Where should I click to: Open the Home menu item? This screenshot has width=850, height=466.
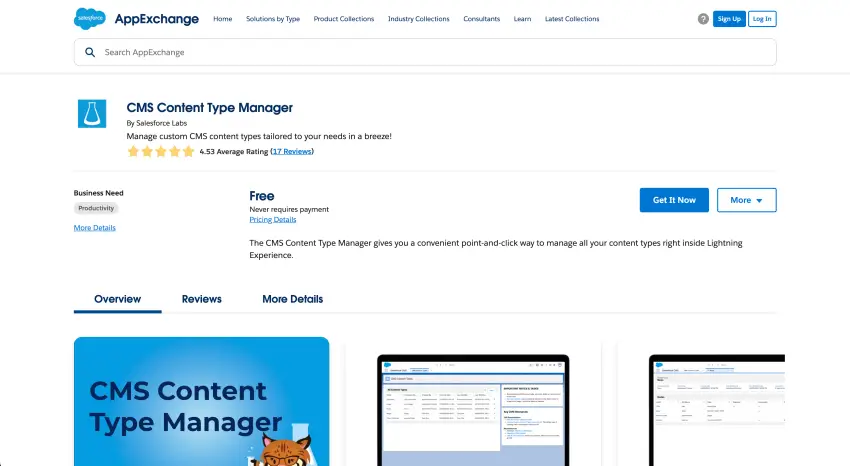pyautogui.click(x=223, y=19)
